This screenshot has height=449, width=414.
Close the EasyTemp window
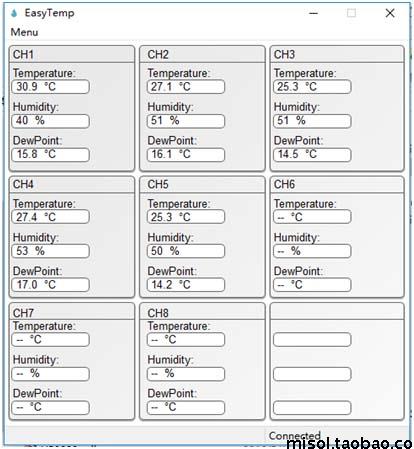click(390, 13)
